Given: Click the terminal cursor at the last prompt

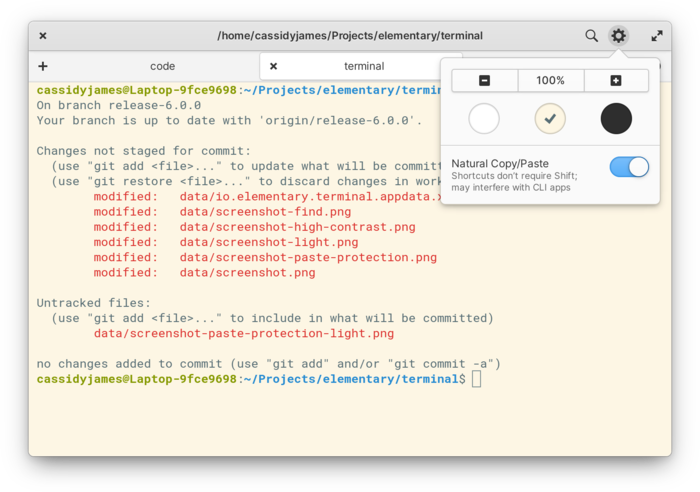Looking at the screenshot, I should (x=476, y=379).
